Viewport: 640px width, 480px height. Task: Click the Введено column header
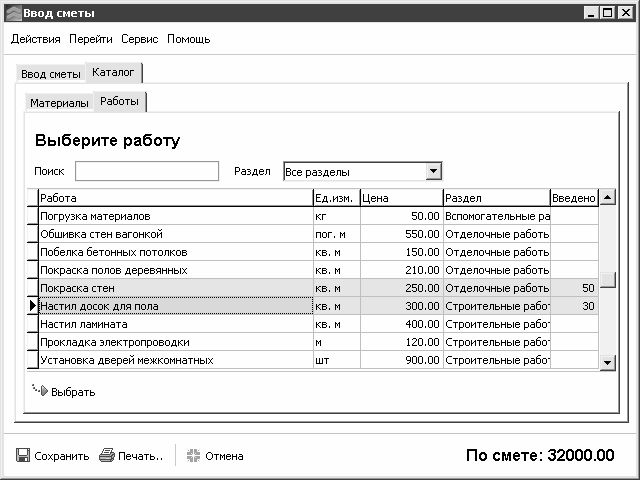pyautogui.click(x=574, y=198)
